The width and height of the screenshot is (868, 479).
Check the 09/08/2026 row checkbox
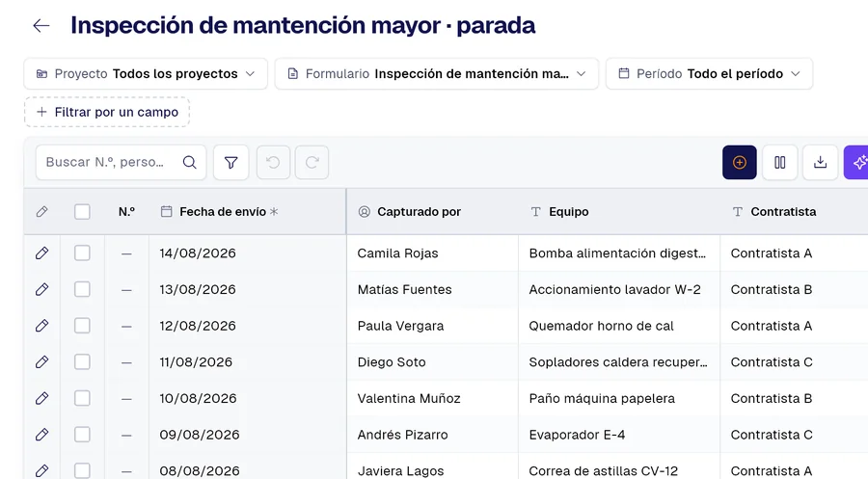click(x=82, y=435)
